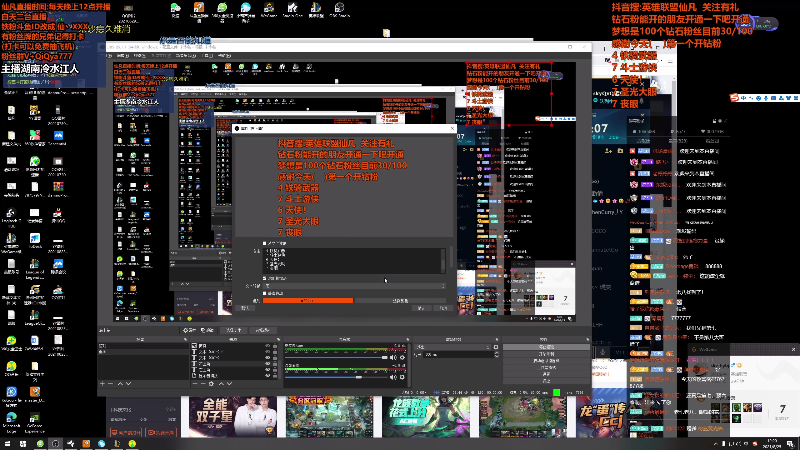Open transition properties icon beside transition dropdown

(496, 347)
